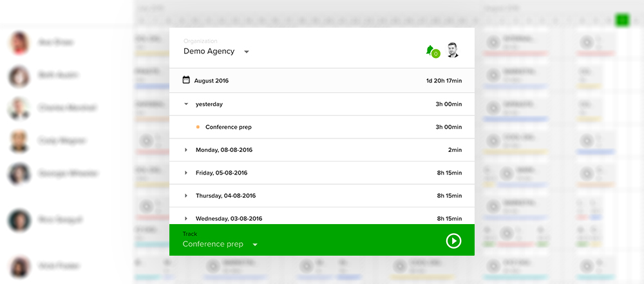Expand the Monday, 08-08-2016 row
The height and width of the screenshot is (284, 644).
pos(186,150)
